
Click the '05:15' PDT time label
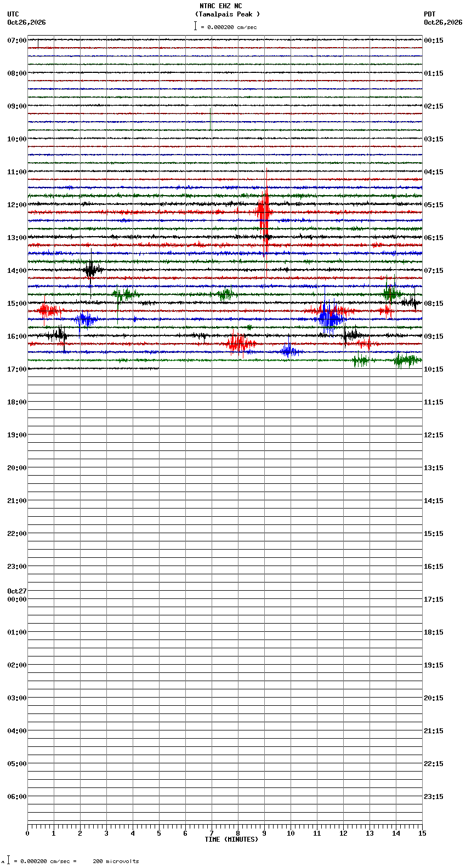(434, 205)
